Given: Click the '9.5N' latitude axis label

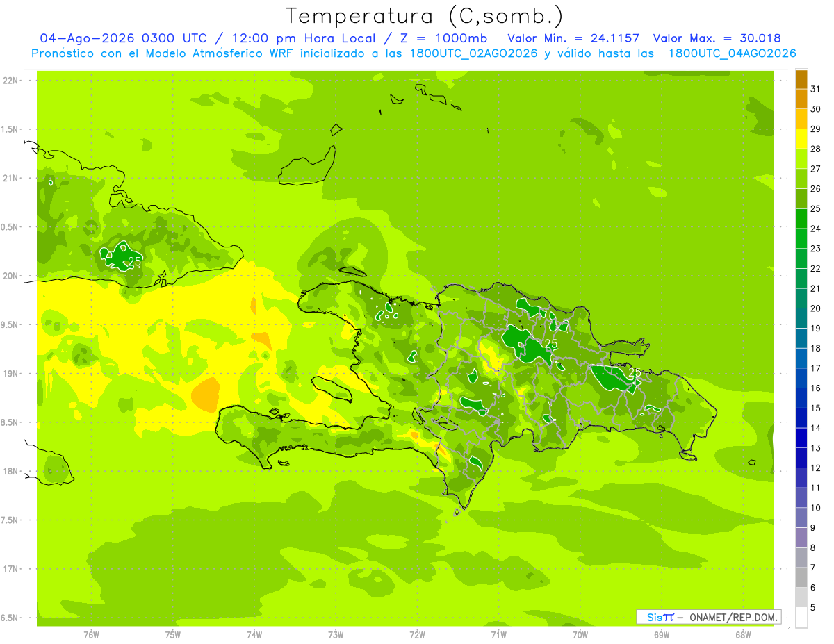Looking at the screenshot, I should pyautogui.click(x=10, y=325).
